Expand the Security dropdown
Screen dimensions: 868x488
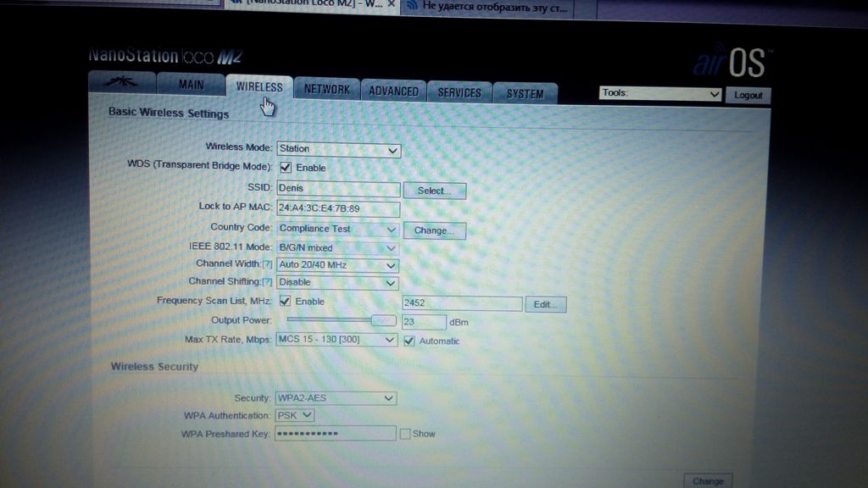tap(336, 398)
